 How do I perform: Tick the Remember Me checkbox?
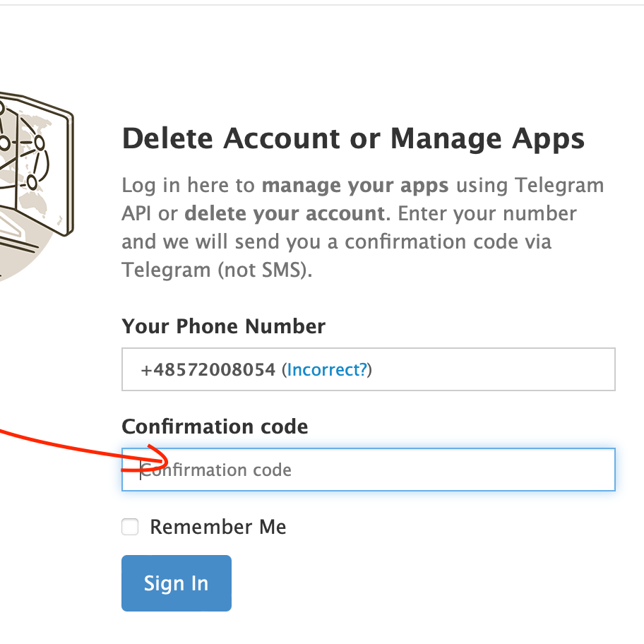(x=130, y=527)
